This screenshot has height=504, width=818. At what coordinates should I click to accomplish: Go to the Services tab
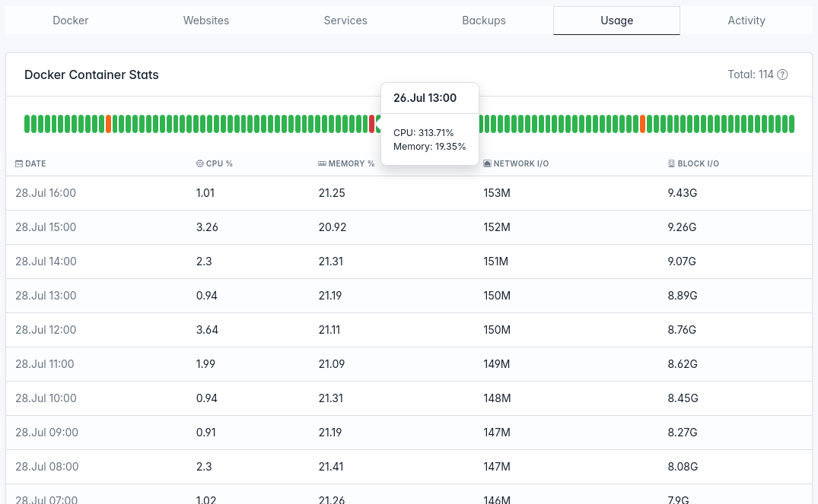coord(345,21)
